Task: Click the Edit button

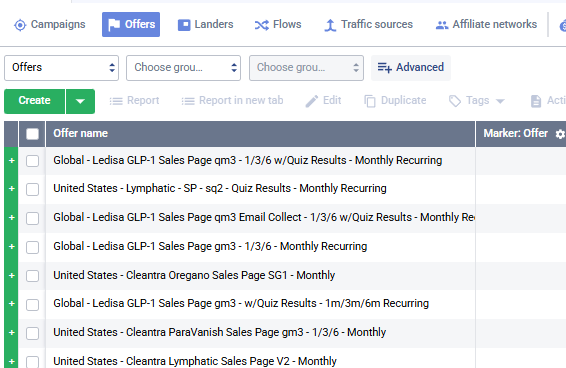Action: [x=323, y=101]
